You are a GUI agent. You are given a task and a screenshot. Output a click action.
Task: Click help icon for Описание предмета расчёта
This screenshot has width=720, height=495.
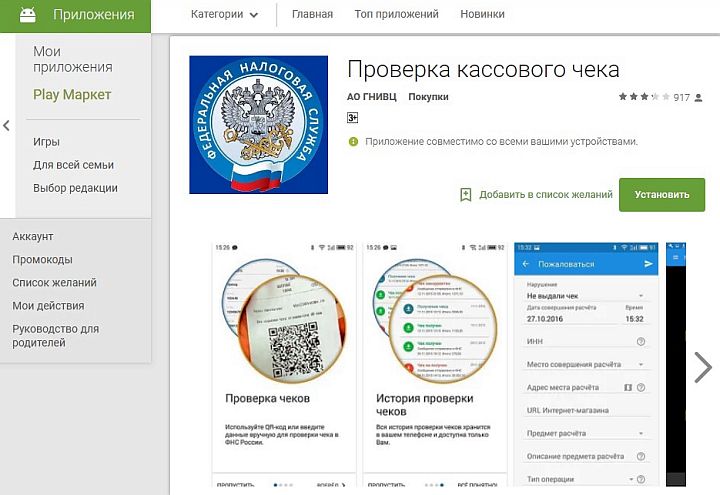(x=641, y=456)
